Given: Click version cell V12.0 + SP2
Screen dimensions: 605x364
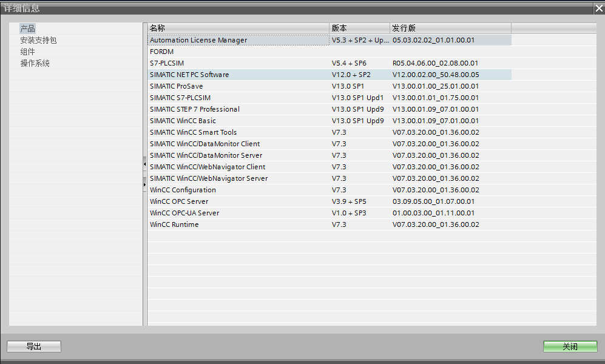Looking at the screenshot, I should coord(360,75).
